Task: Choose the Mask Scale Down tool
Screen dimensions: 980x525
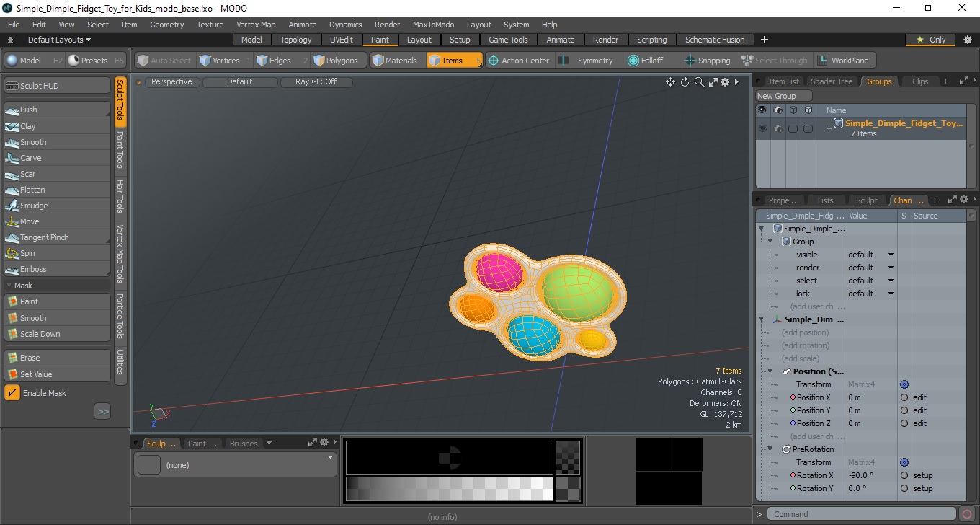Action: (x=57, y=334)
